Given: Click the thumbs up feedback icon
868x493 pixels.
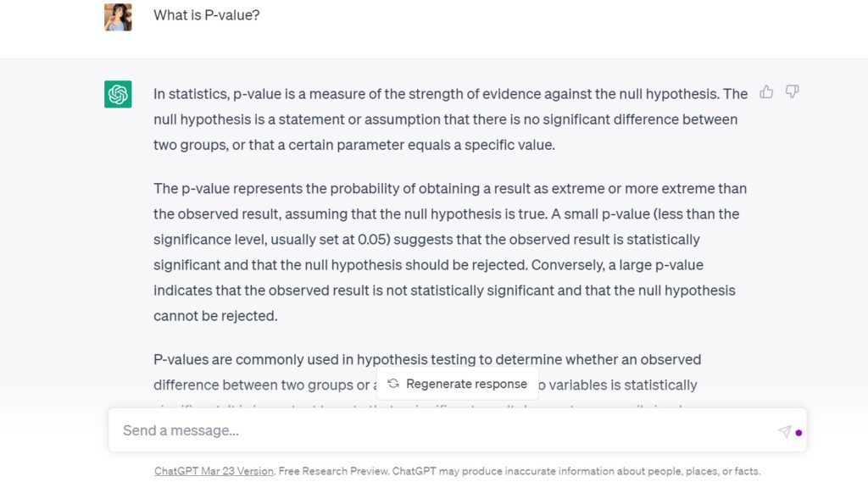Looking at the screenshot, I should pyautogui.click(x=766, y=91).
